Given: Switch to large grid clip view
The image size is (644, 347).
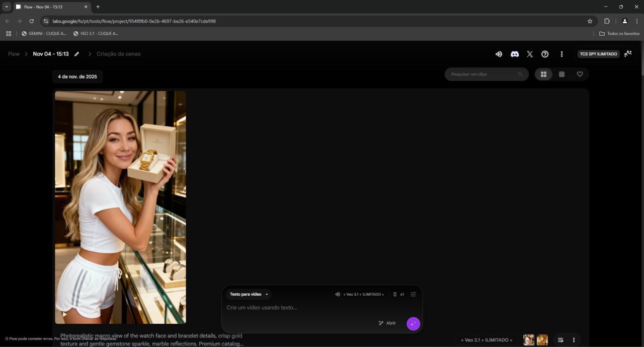Looking at the screenshot, I should (543, 74).
